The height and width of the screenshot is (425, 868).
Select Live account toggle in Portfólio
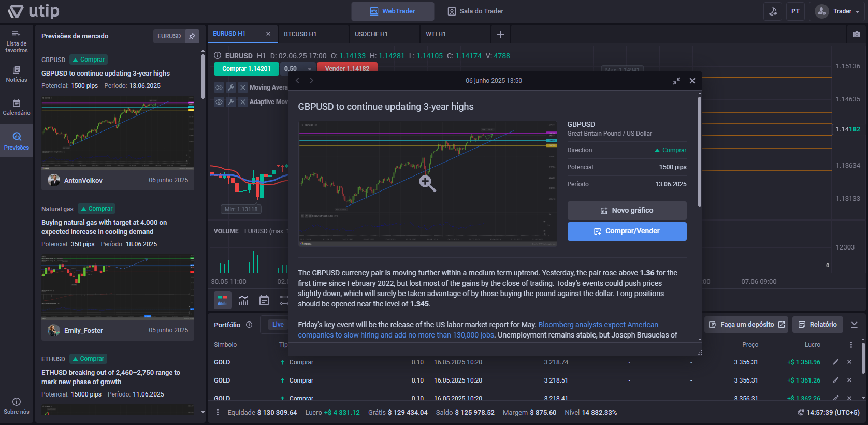pos(277,325)
